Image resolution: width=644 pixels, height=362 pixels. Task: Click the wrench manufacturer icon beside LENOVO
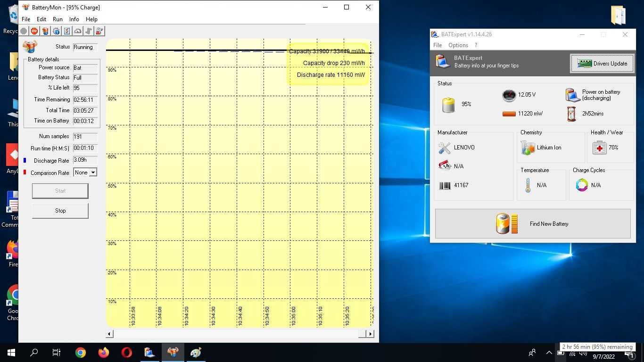tap(444, 148)
